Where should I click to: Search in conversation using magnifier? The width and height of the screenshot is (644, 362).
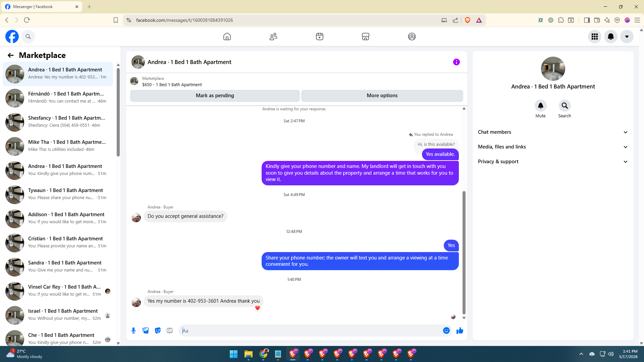click(565, 106)
